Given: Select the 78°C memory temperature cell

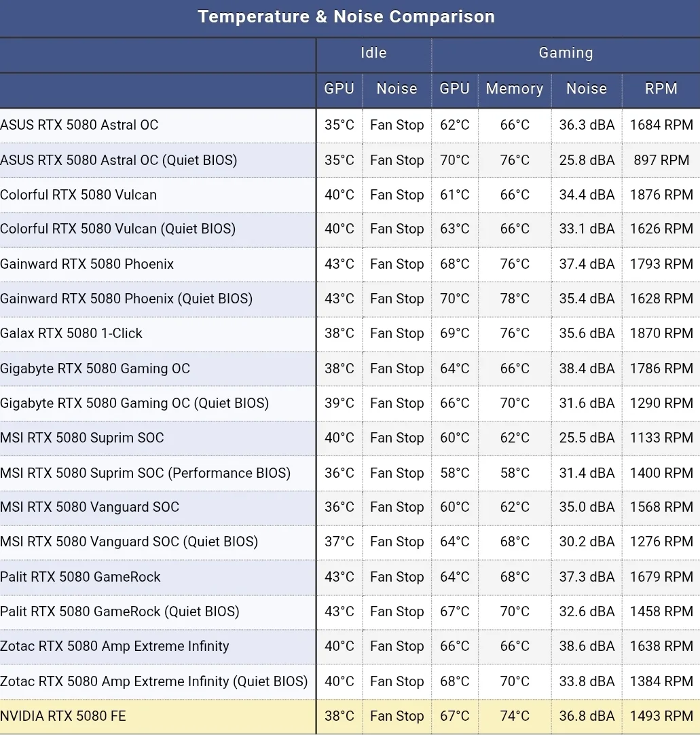Looking at the screenshot, I should [x=515, y=299].
